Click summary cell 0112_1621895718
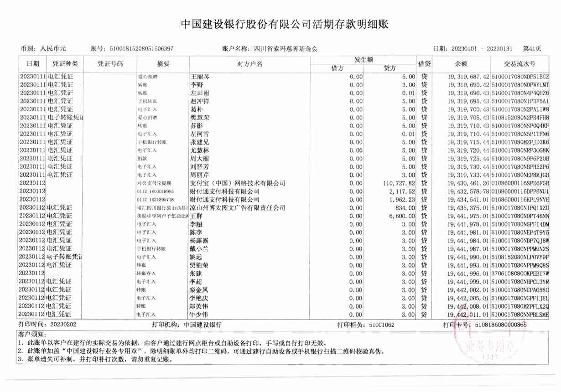This screenshot has width=561, height=392. point(155,200)
